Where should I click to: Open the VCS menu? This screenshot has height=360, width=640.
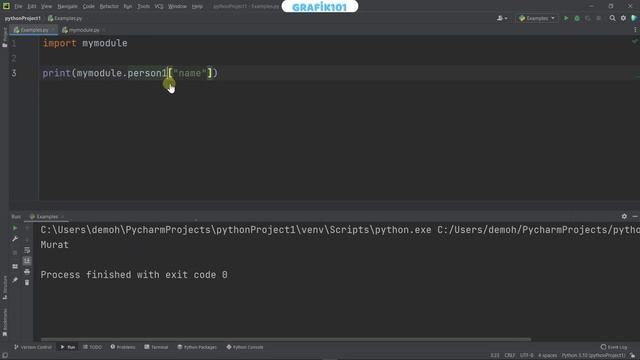click(159, 7)
